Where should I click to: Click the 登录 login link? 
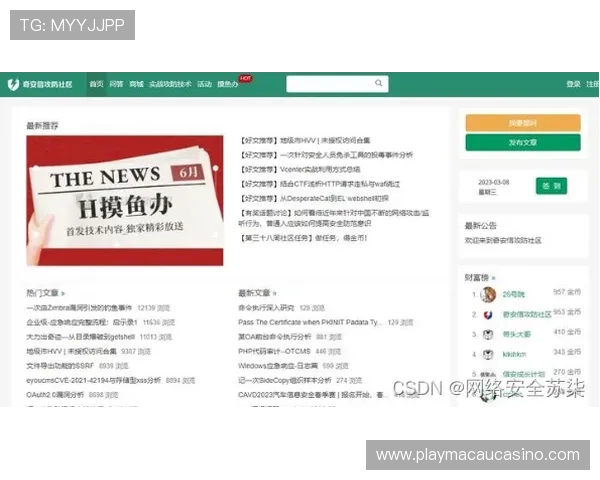[573, 84]
